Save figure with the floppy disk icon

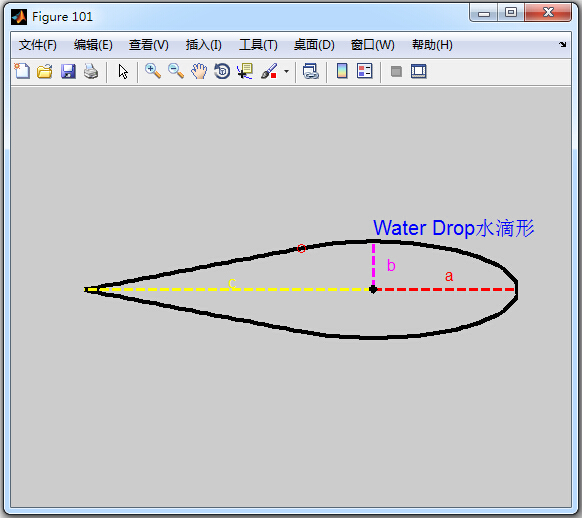(x=68, y=71)
